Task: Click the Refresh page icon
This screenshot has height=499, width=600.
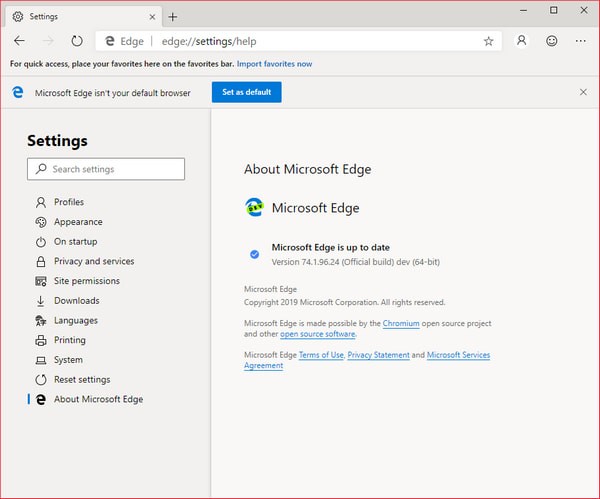Action: (x=77, y=41)
